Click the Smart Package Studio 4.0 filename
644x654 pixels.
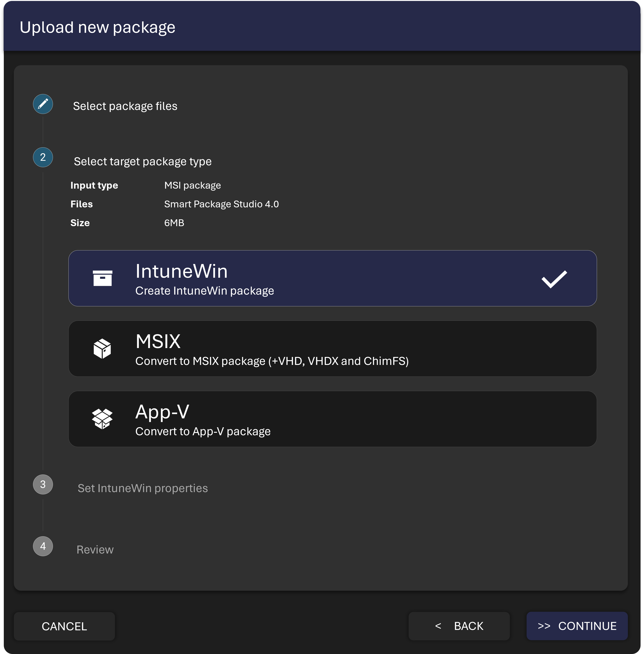point(221,204)
